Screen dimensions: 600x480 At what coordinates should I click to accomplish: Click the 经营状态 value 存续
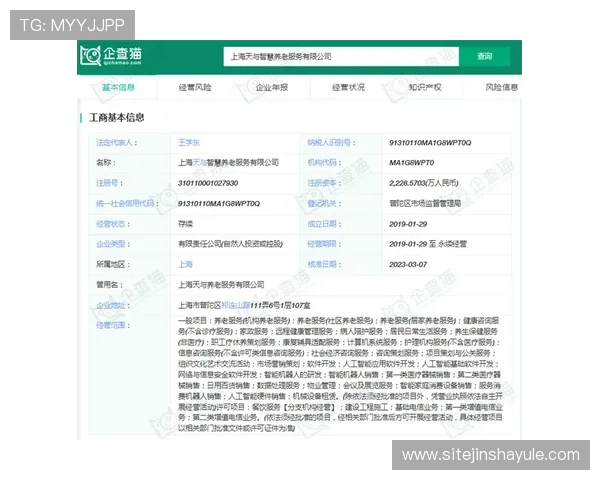[185, 224]
